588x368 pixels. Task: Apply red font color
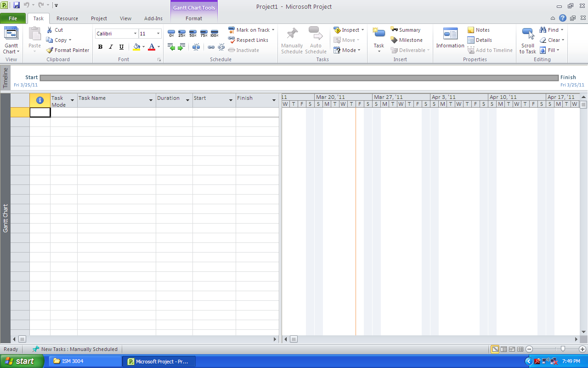click(x=152, y=47)
